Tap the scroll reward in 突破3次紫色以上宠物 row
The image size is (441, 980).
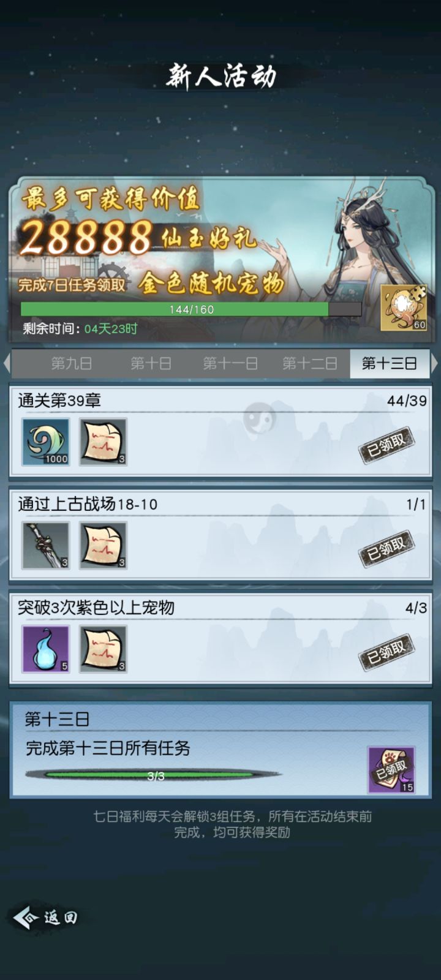104,649
